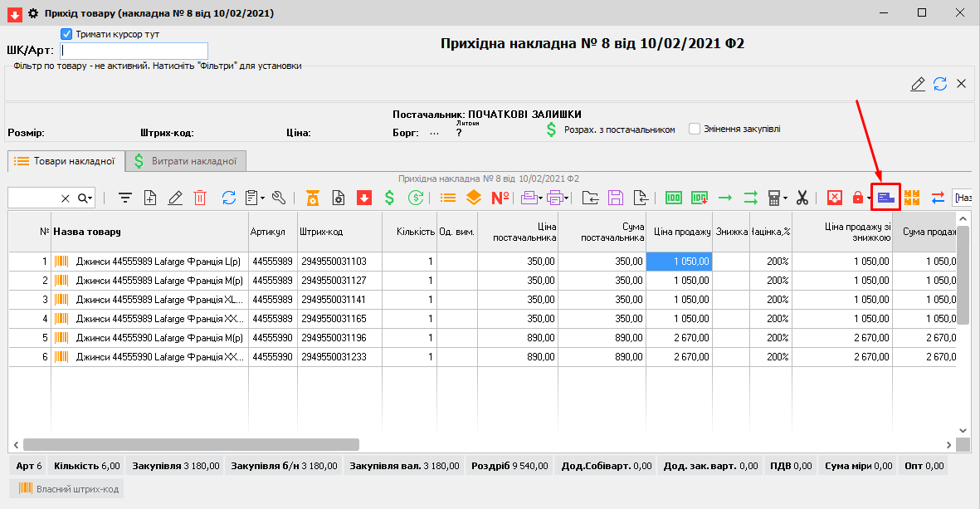The width and height of the screenshot is (980, 509).
Task: Click the filter lines icon in toolbar
Action: (x=125, y=198)
